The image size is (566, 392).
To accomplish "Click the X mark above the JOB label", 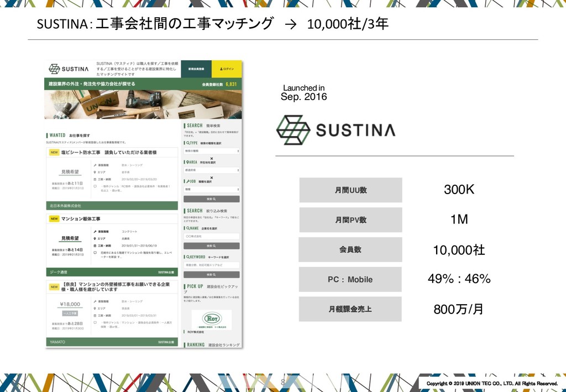I will point(212,177).
